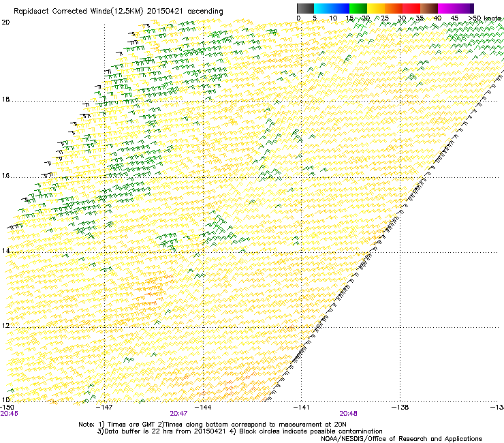The height and width of the screenshot is (443, 504).
Task: Click the purple time stamp '20:48'
Action: [349, 414]
